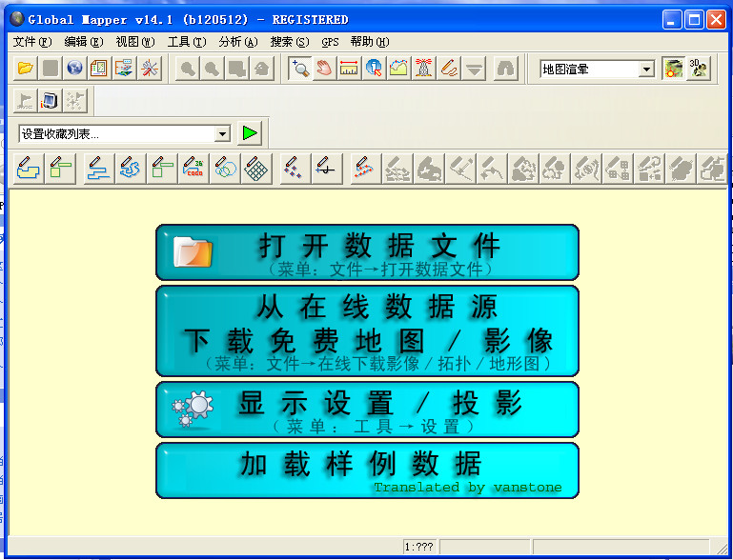Open online data download globe icon
The height and width of the screenshot is (560, 733).
pyautogui.click(x=74, y=69)
